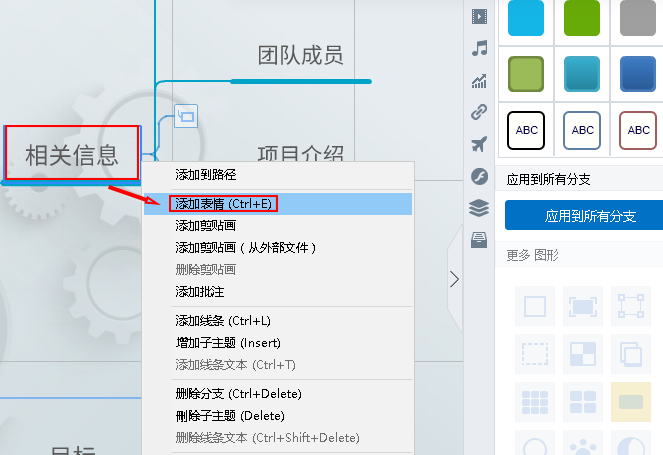The height and width of the screenshot is (455, 663).
Task: Click 增加子主题 (Insert) menu entry
Action: 227,343
